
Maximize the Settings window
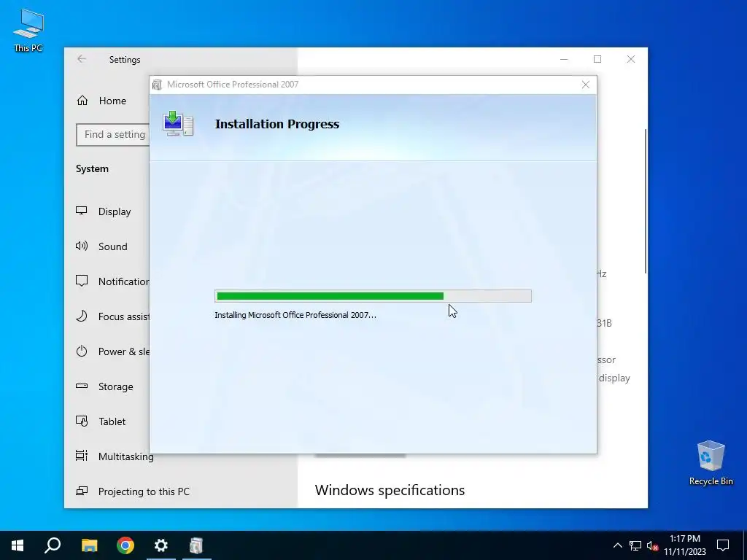[597, 59]
